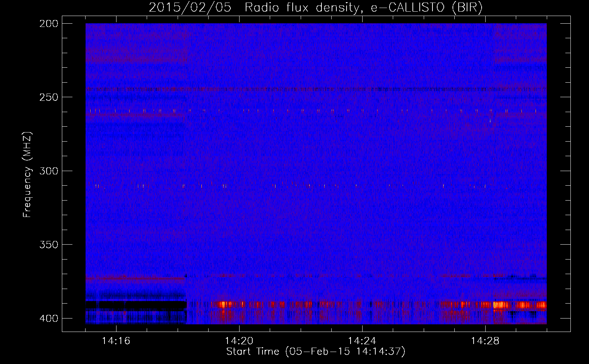
Task: Select the 350 frequency tick label
Action: [49, 245]
